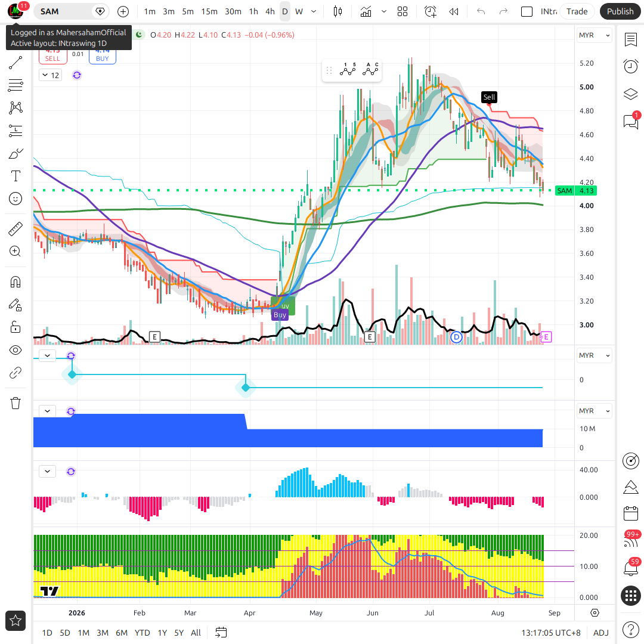Remove drawings with the trash icon
The height and width of the screenshot is (644, 644).
(x=16, y=403)
